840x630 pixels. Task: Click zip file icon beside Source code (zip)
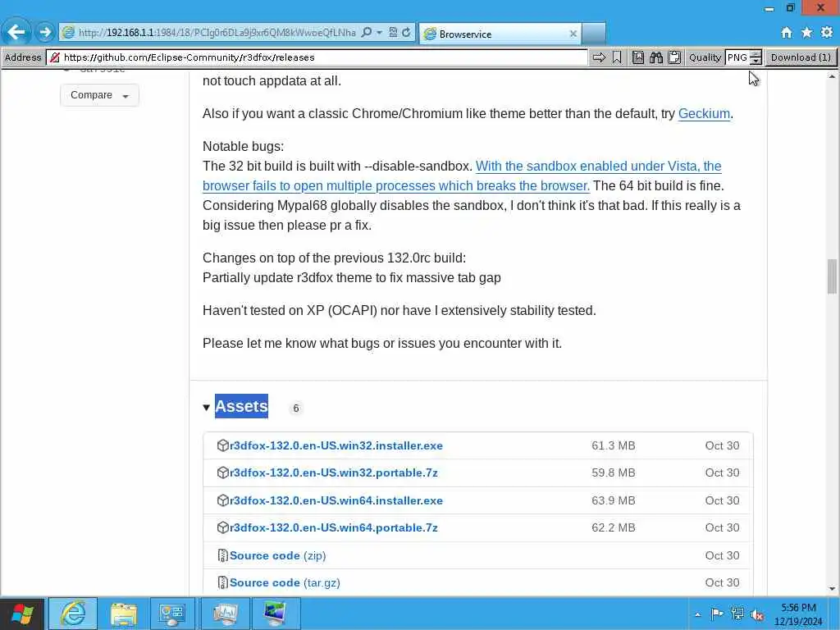click(x=223, y=555)
